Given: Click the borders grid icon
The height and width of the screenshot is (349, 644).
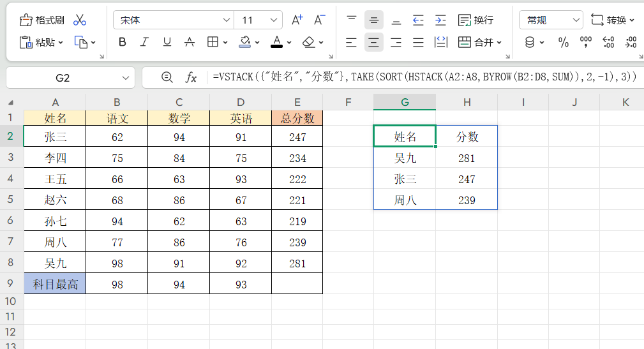Looking at the screenshot, I should tap(213, 43).
